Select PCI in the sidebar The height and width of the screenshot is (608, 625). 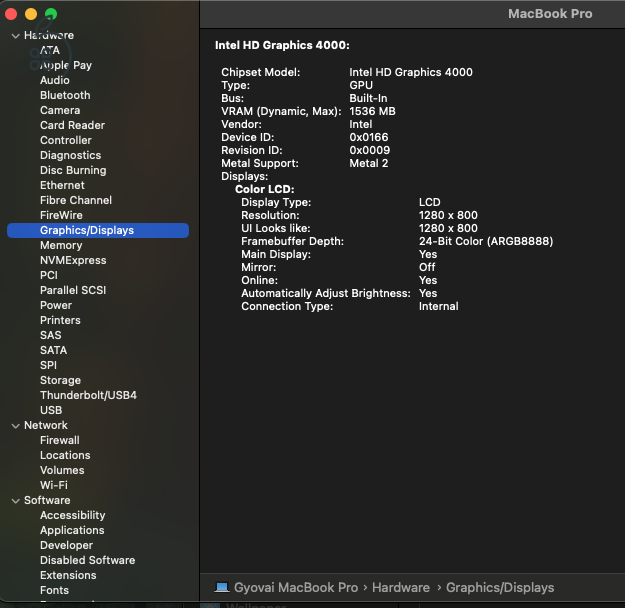click(49, 275)
